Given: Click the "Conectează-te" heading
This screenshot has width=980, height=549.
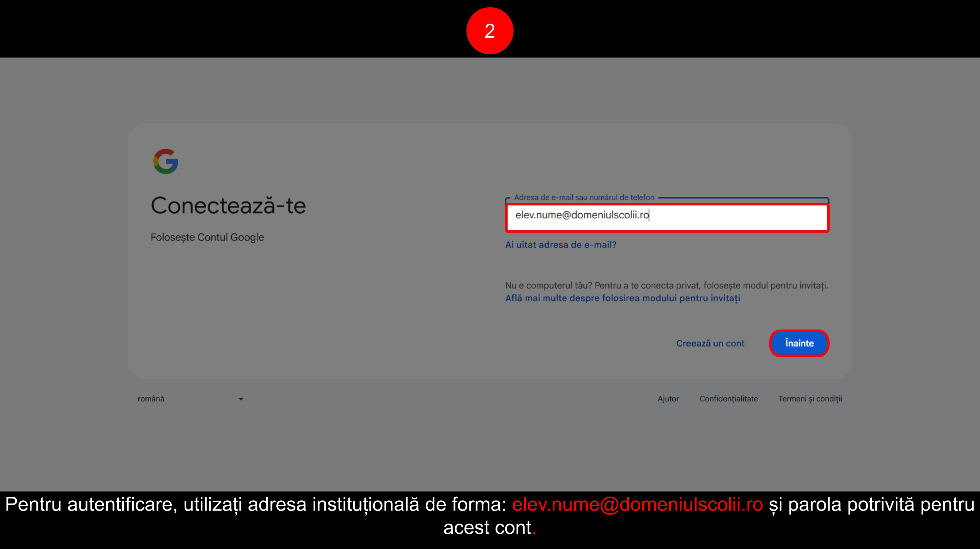Looking at the screenshot, I should (228, 206).
